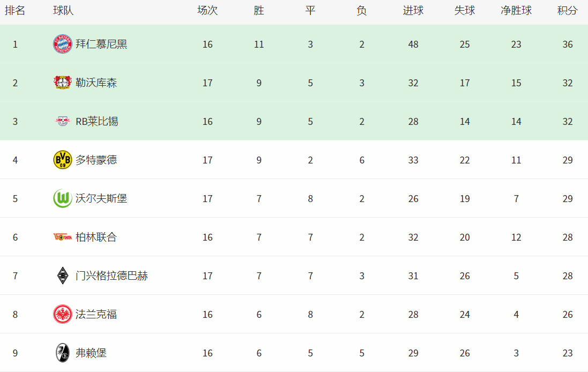588x372 pixels.
Task: Click the 积分 column header
Action: click(568, 11)
